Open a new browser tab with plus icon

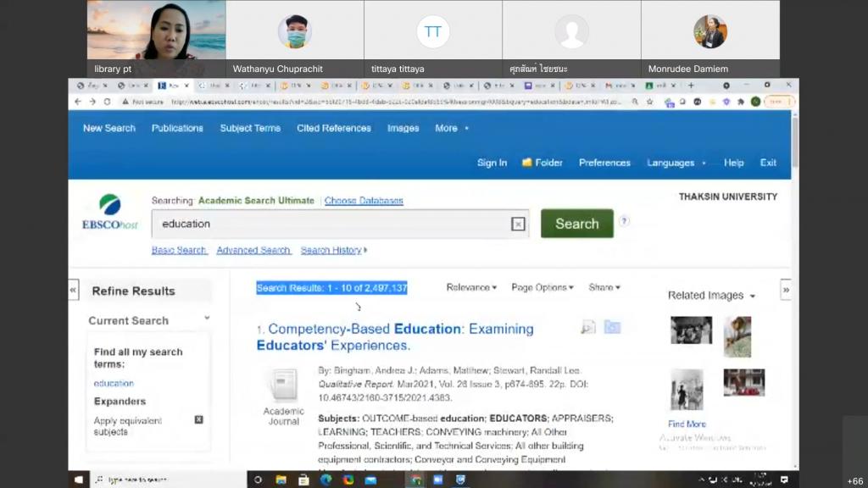click(691, 86)
